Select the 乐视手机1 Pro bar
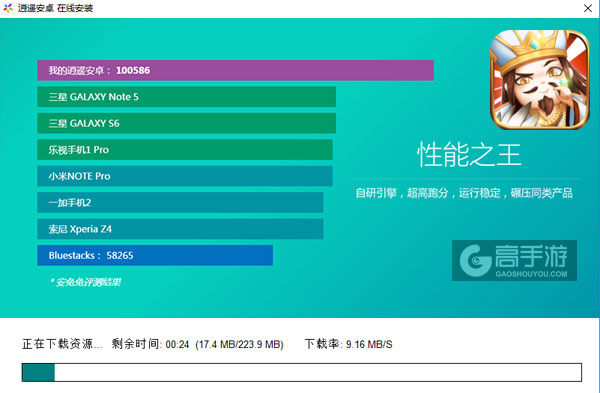 pos(185,150)
